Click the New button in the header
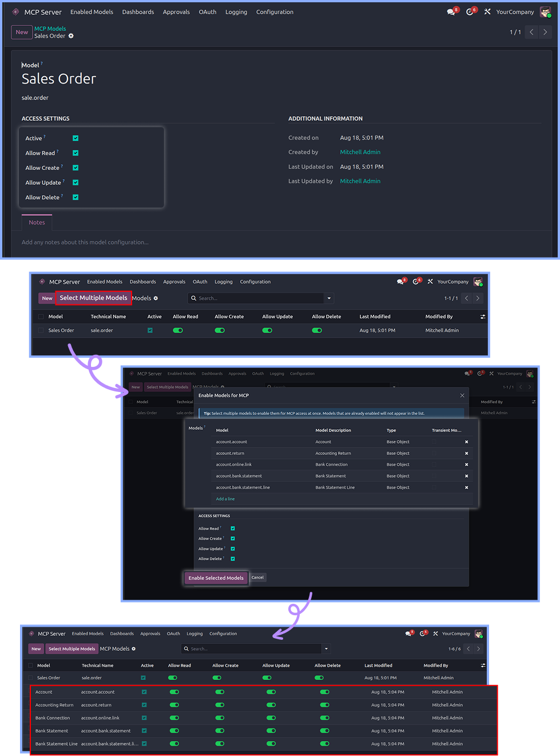Image resolution: width=560 pixels, height=756 pixels. click(22, 32)
